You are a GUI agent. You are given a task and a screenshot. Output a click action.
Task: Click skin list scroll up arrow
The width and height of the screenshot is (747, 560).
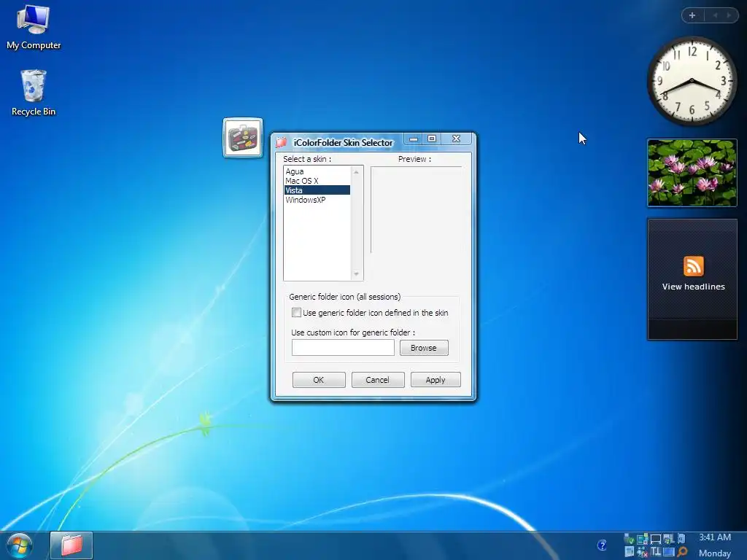coord(356,172)
